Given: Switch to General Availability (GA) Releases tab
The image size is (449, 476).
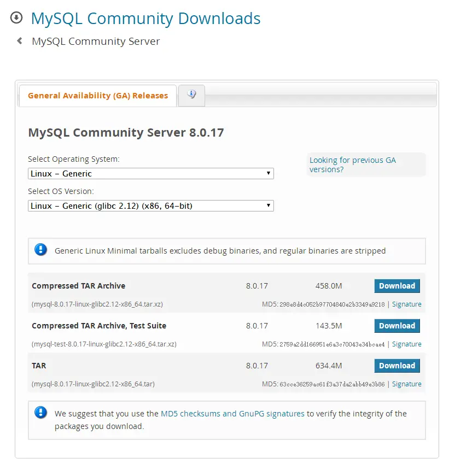Looking at the screenshot, I should tap(98, 96).
